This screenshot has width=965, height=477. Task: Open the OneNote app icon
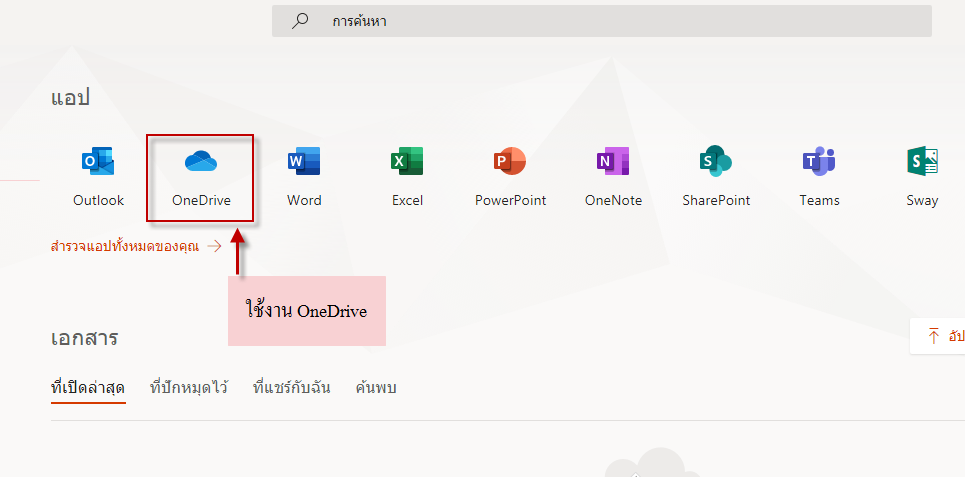point(613,162)
